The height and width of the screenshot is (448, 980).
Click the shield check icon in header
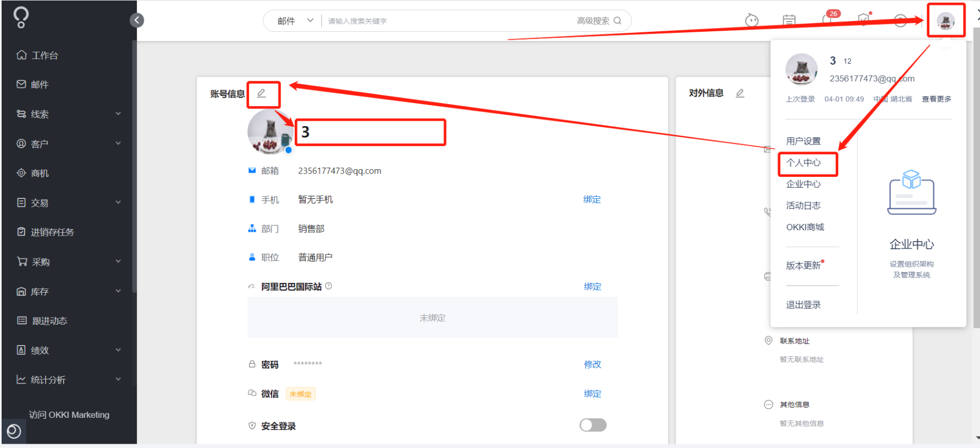tap(864, 19)
